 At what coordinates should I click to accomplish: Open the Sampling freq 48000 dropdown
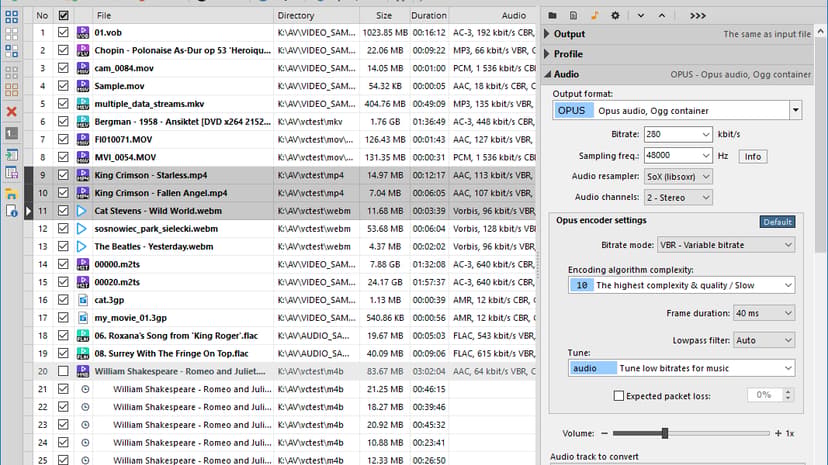[705, 155]
